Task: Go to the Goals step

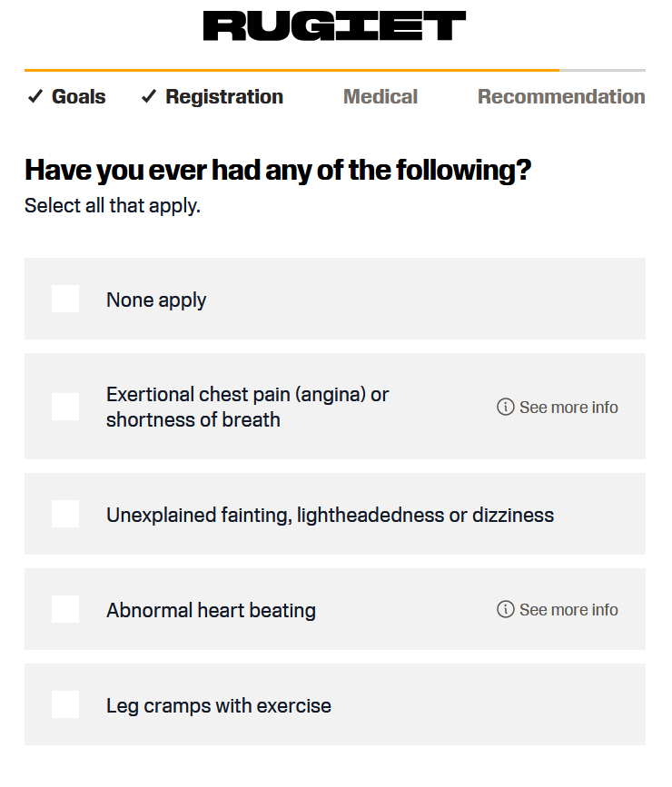Action: 78,96
